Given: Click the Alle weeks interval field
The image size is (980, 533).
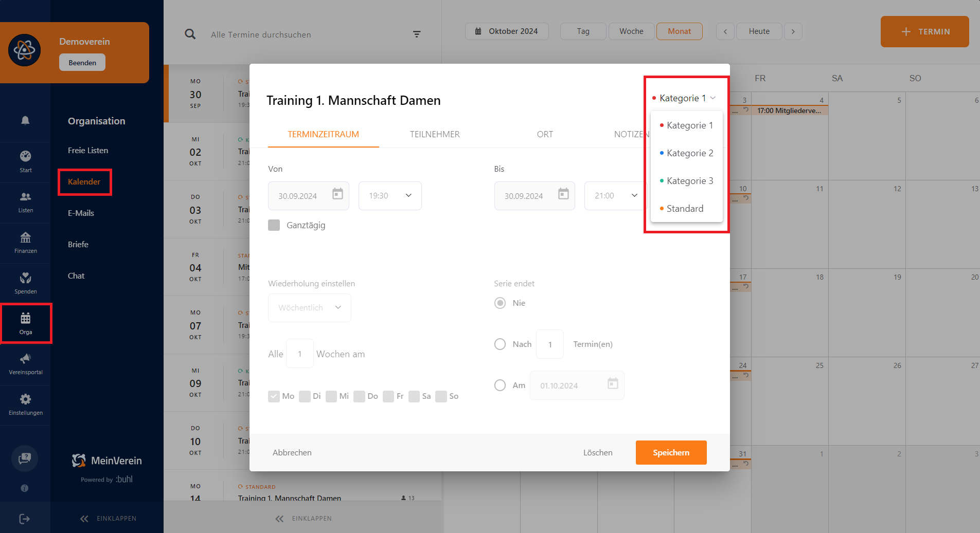Looking at the screenshot, I should tap(300, 354).
